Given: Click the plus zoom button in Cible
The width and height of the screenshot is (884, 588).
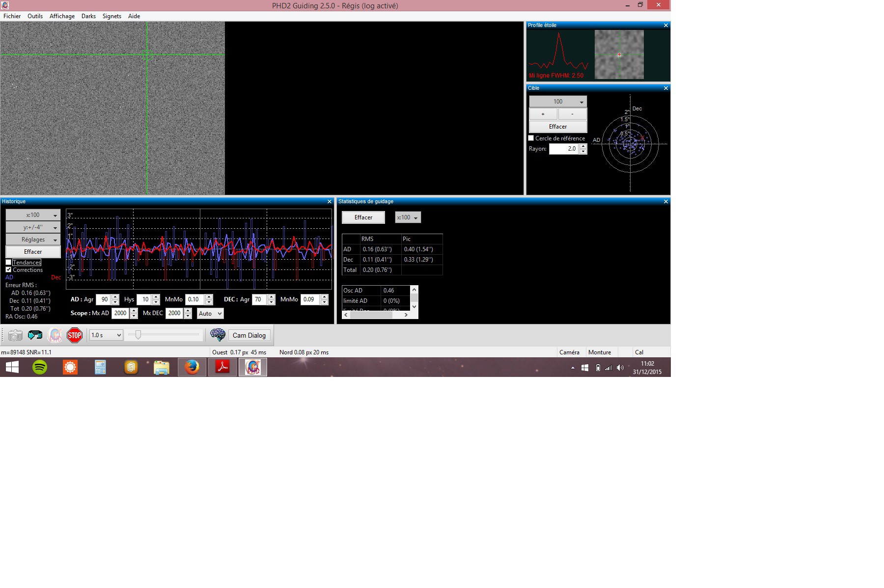Looking at the screenshot, I should pos(543,114).
